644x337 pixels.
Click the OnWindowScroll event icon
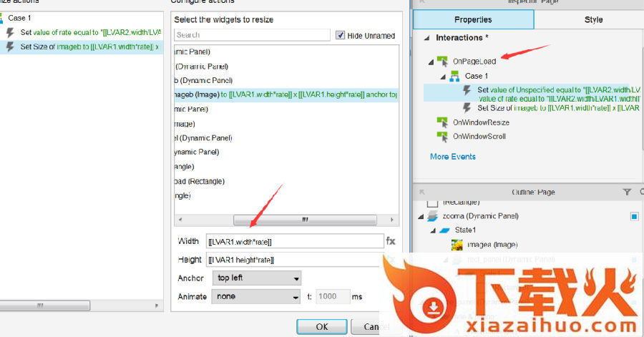click(443, 136)
